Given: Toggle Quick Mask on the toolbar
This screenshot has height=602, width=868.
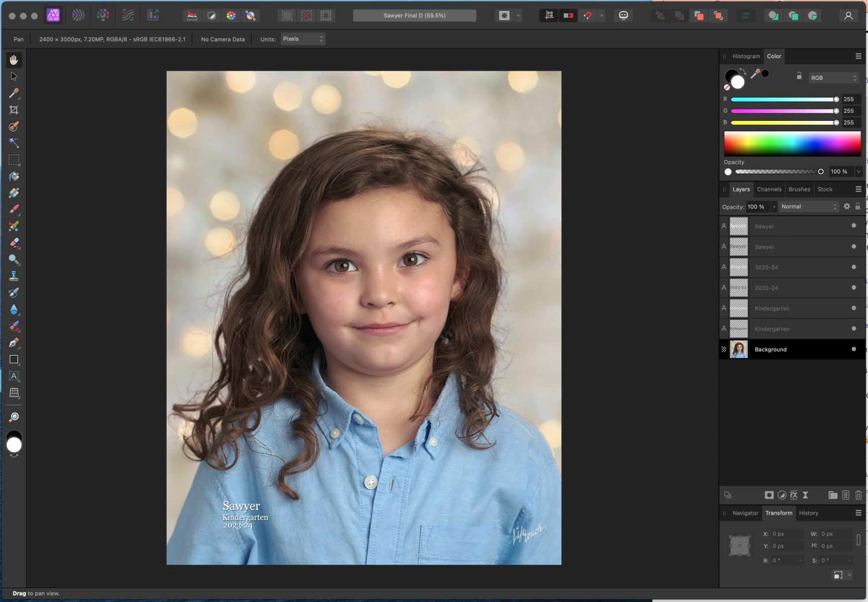Looking at the screenshot, I should click(x=505, y=16).
